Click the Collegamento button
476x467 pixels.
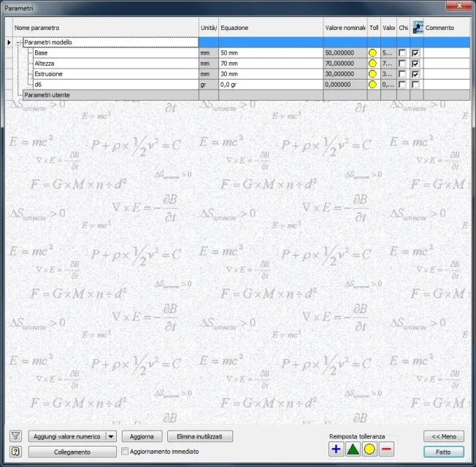(x=72, y=452)
